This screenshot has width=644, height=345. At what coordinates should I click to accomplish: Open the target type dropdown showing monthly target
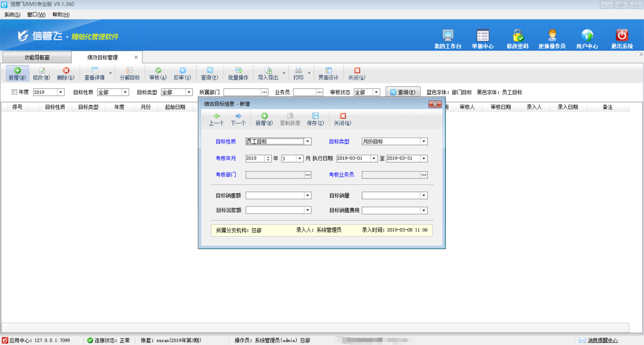[x=424, y=141]
